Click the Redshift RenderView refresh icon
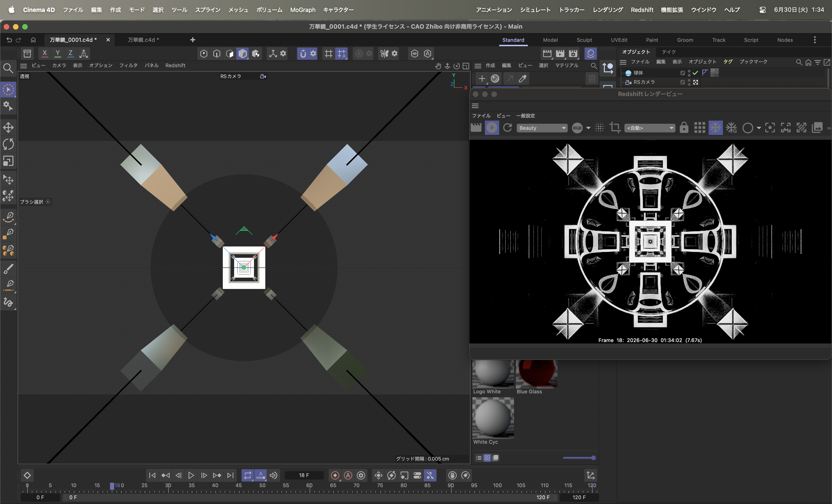Image resolution: width=832 pixels, height=504 pixels. click(508, 128)
